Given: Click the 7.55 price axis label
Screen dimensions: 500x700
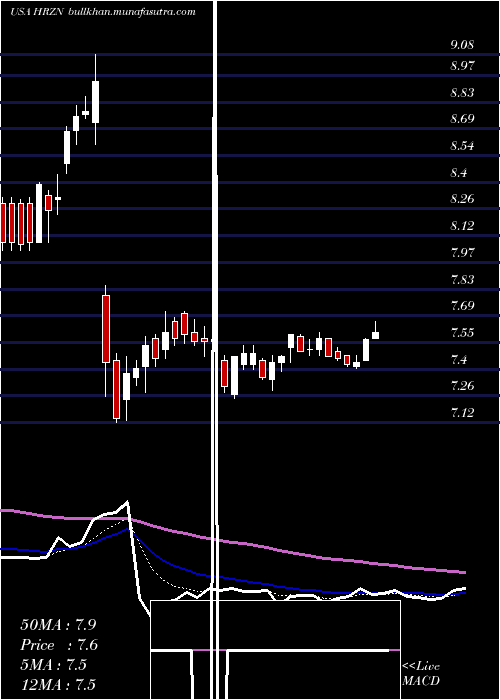Looking at the screenshot, I should [x=462, y=333].
